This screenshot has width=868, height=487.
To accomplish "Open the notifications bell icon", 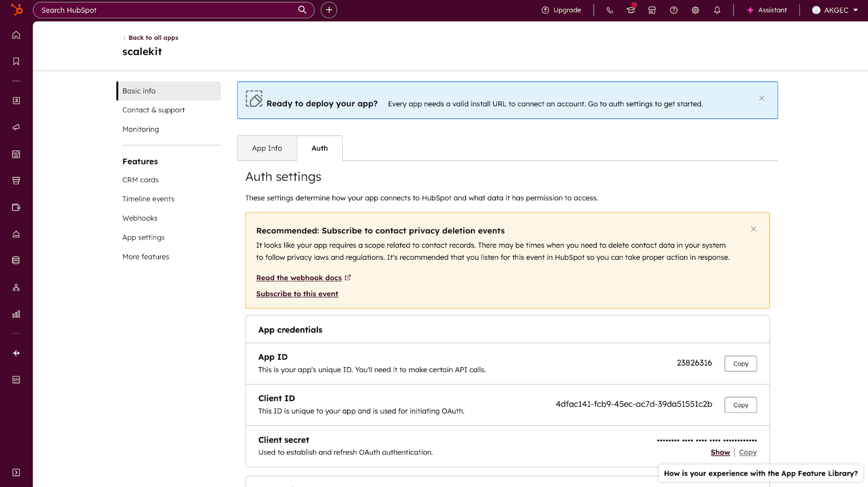I will (717, 10).
